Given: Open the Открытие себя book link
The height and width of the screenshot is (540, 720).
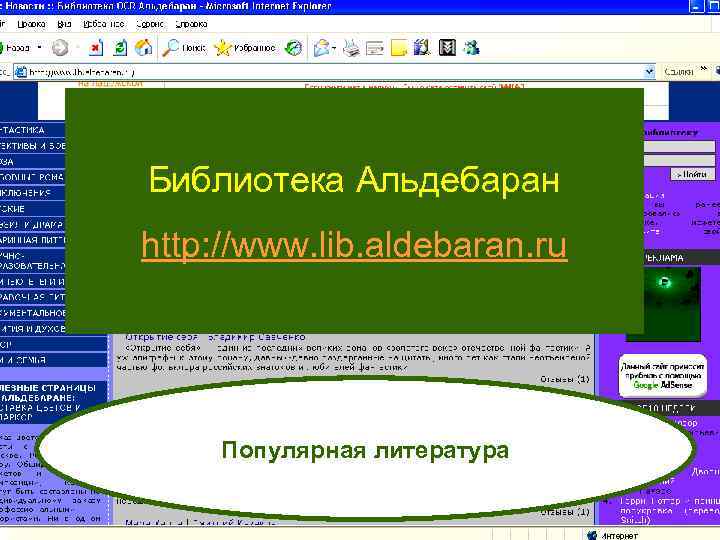Looking at the screenshot, I should pos(163,337).
